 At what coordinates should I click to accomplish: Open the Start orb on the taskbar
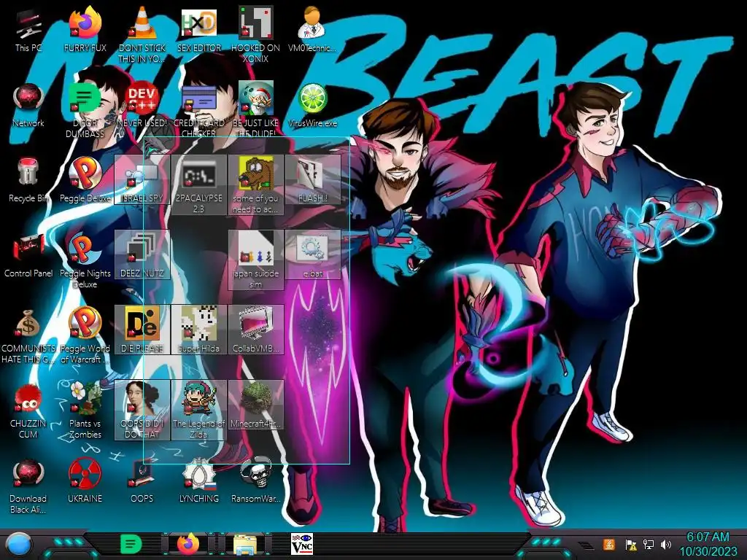click(x=20, y=545)
